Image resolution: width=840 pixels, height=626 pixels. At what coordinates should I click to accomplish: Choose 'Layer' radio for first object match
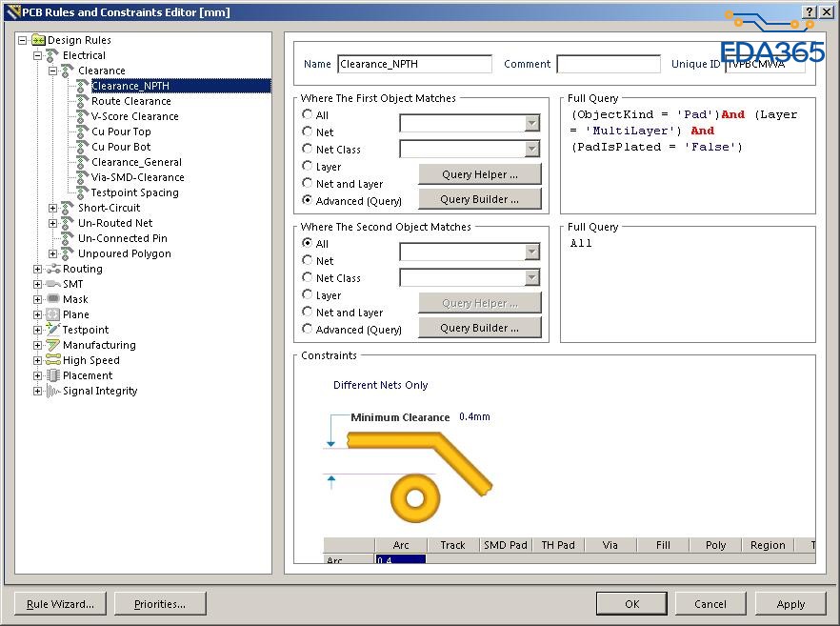click(308, 166)
